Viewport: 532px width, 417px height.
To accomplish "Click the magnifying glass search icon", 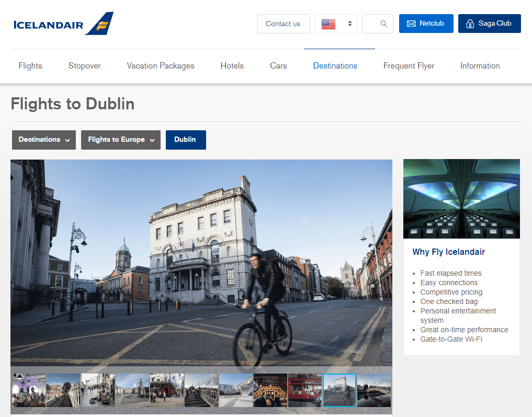I will (384, 24).
